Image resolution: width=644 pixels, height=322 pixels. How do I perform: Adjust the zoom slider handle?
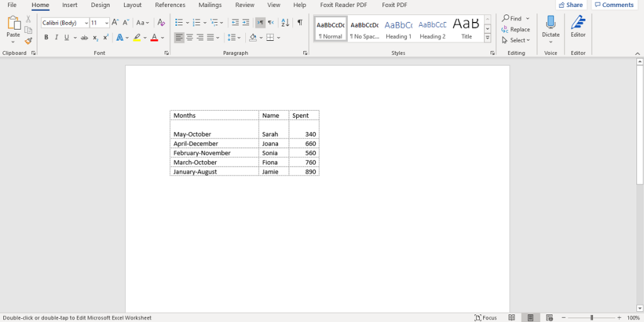(x=592, y=318)
